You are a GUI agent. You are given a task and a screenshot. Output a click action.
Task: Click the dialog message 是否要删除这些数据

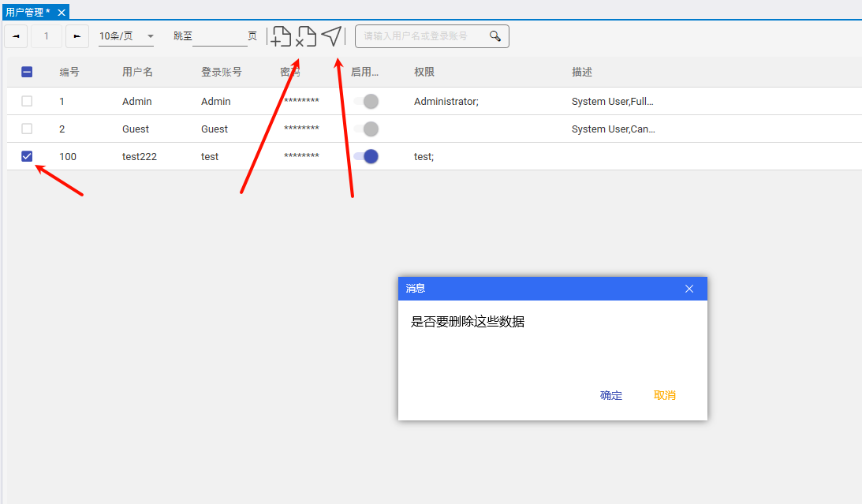coord(468,322)
